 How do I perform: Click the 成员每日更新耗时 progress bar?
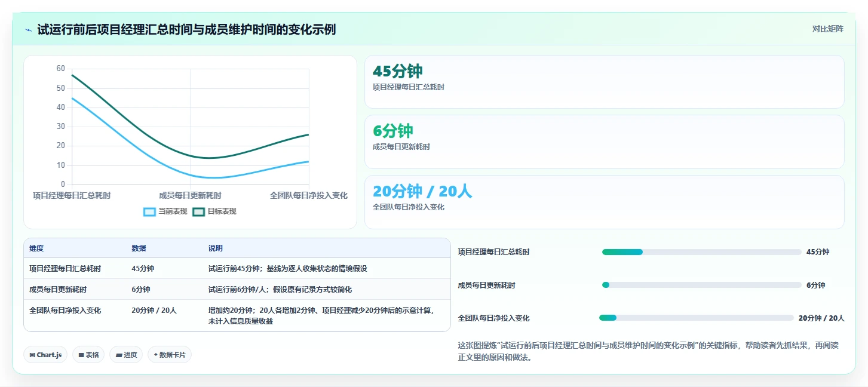tap(701, 285)
